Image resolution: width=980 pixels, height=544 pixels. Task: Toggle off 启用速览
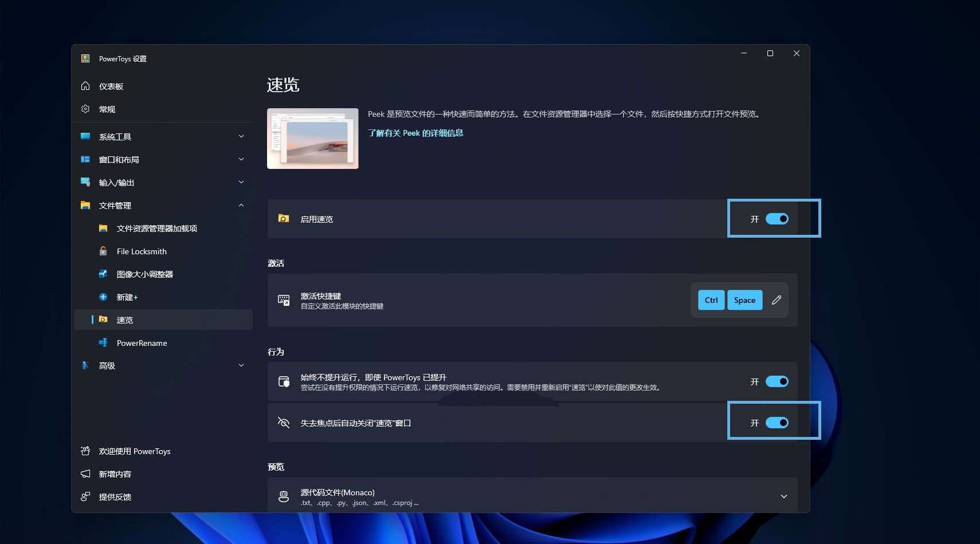tap(778, 218)
